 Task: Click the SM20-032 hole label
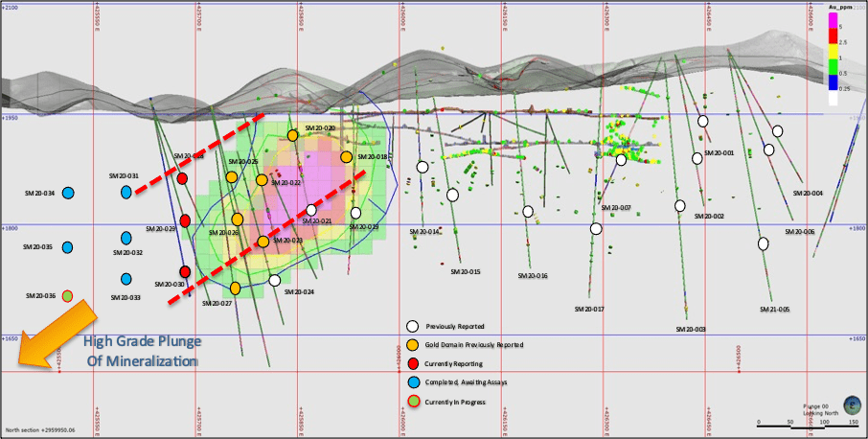(x=127, y=253)
